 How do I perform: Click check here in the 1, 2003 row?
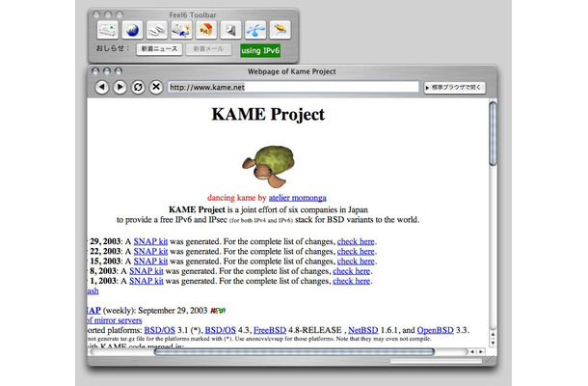pyautogui.click(x=352, y=281)
